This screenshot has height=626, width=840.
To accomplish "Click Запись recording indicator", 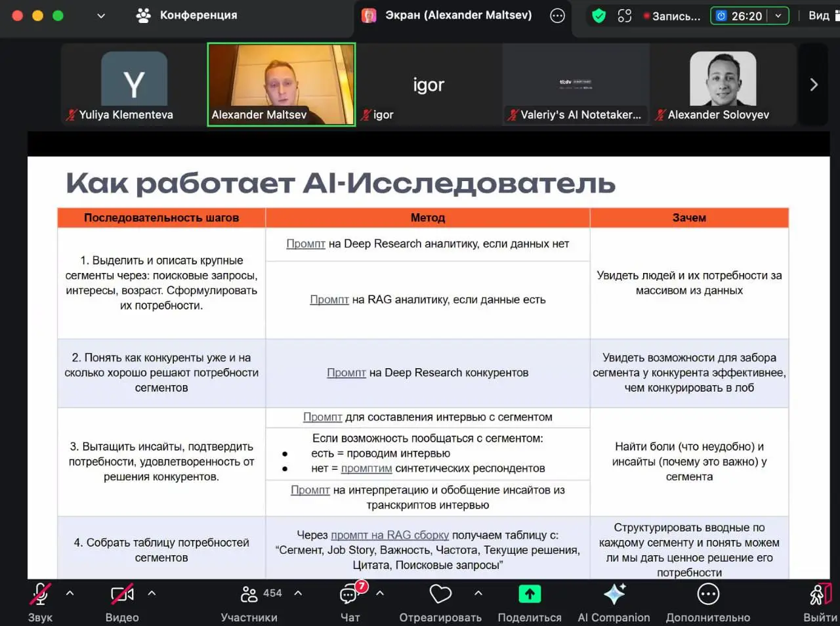I will coord(672,16).
